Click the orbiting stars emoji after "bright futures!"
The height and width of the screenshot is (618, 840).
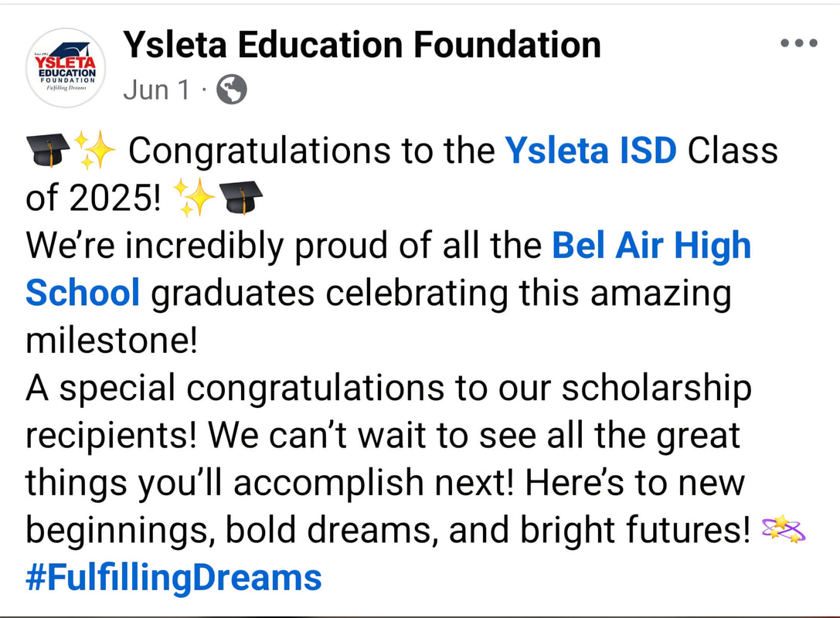(x=784, y=530)
